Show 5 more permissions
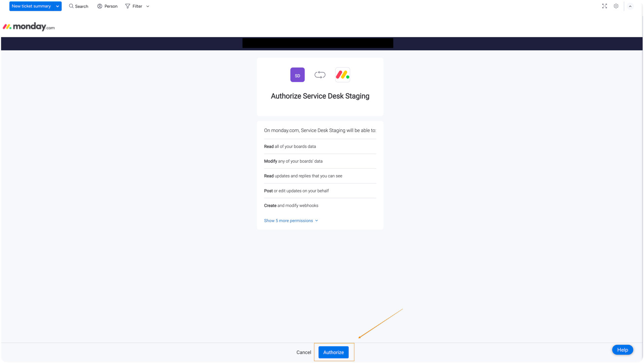The width and height of the screenshot is (644, 363). tap(291, 221)
